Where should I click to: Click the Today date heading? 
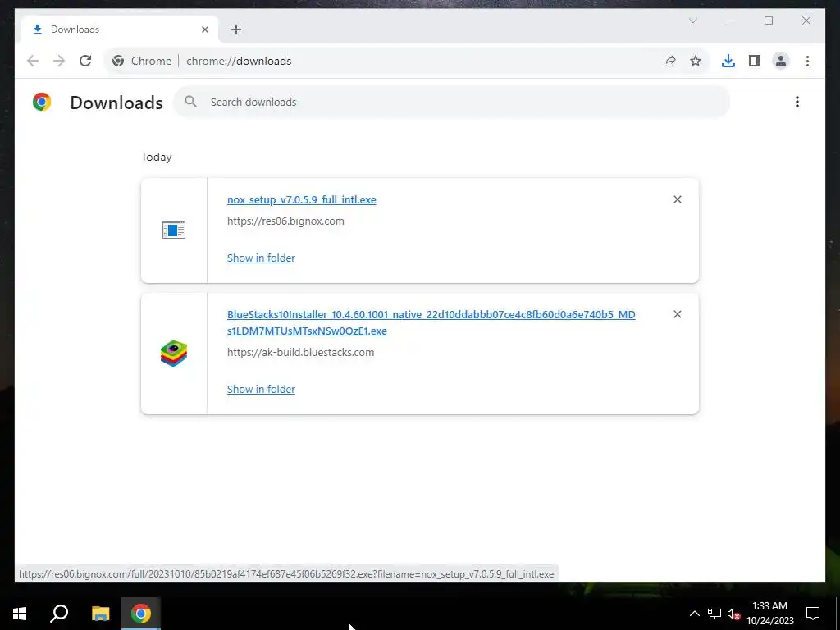pos(157,157)
